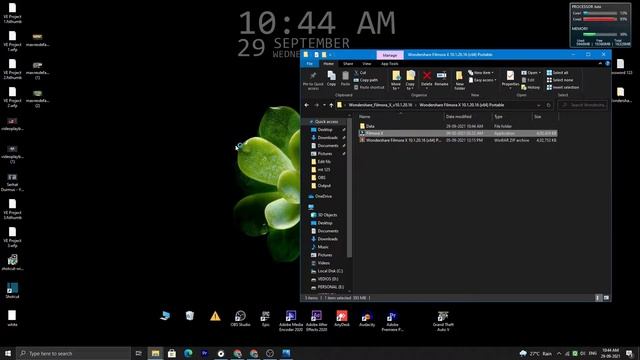Select Adobe After Effects 2020 desktop icon

click(317, 321)
